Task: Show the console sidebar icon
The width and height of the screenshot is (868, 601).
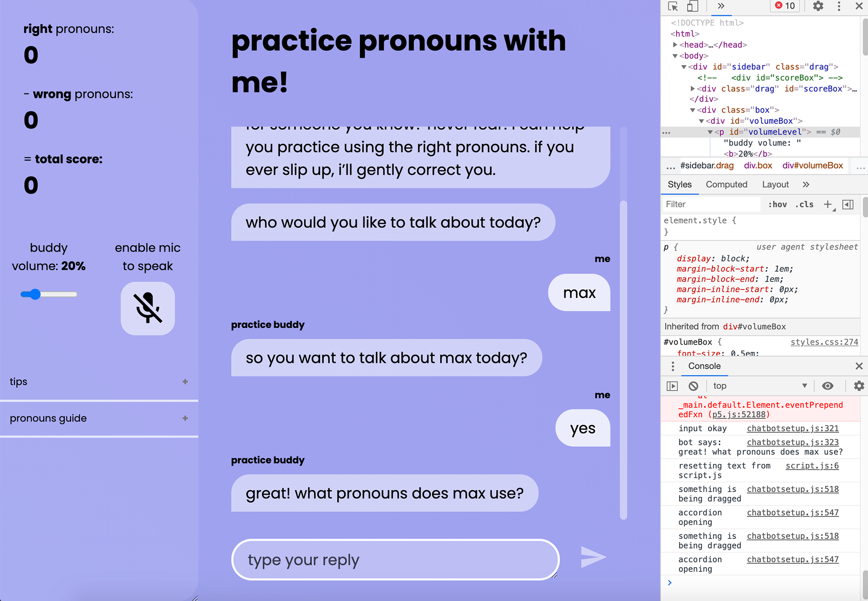Action: click(x=672, y=386)
